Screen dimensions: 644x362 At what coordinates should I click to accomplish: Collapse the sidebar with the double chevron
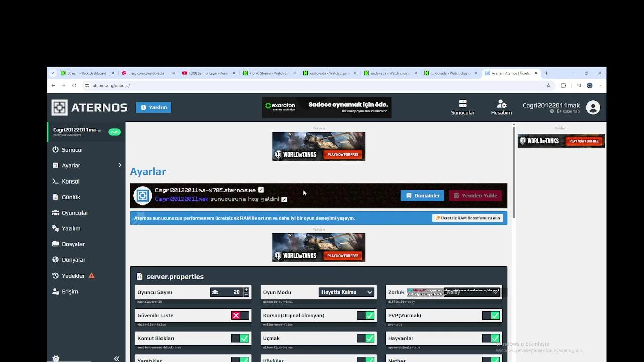[x=116, y=358]
